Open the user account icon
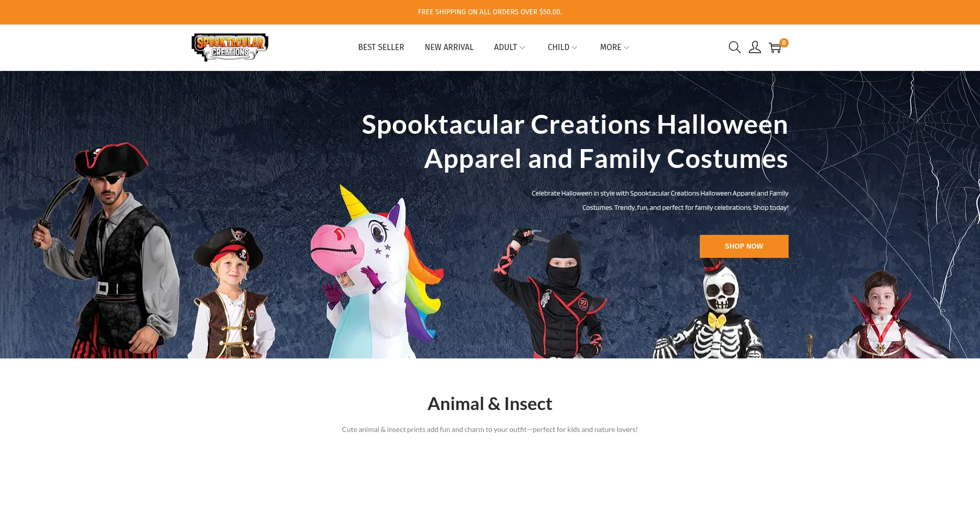This screenshot has width=980, height=507. [755, 47]
